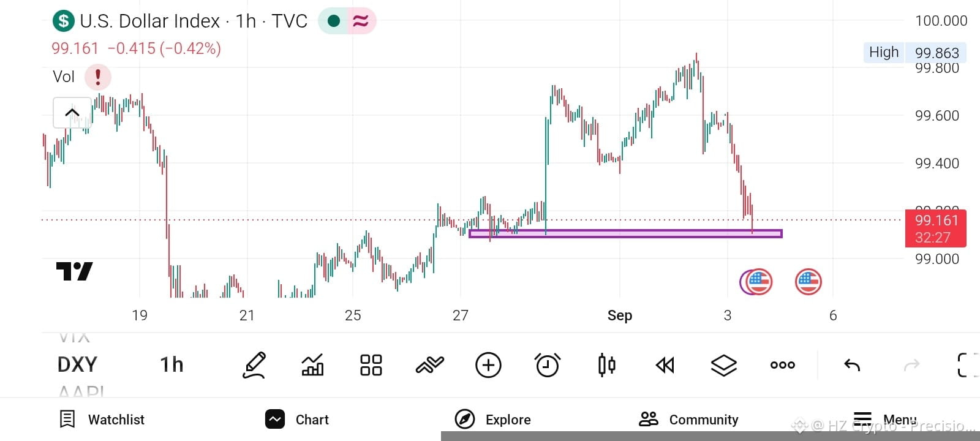This screenshot has width=980, height=441.
Task: Open more options three-dots menu
Action: point(782,365)
